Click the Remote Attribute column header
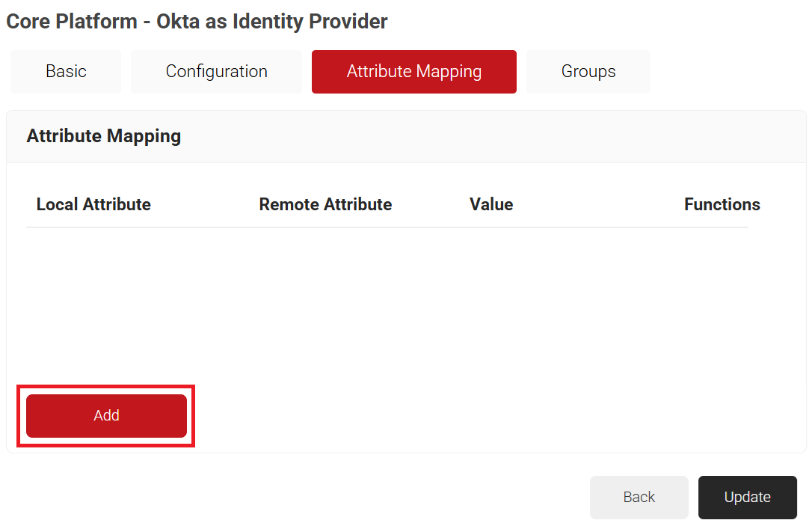This screenshot has width=812, height=529. click(x=325, y=205)
